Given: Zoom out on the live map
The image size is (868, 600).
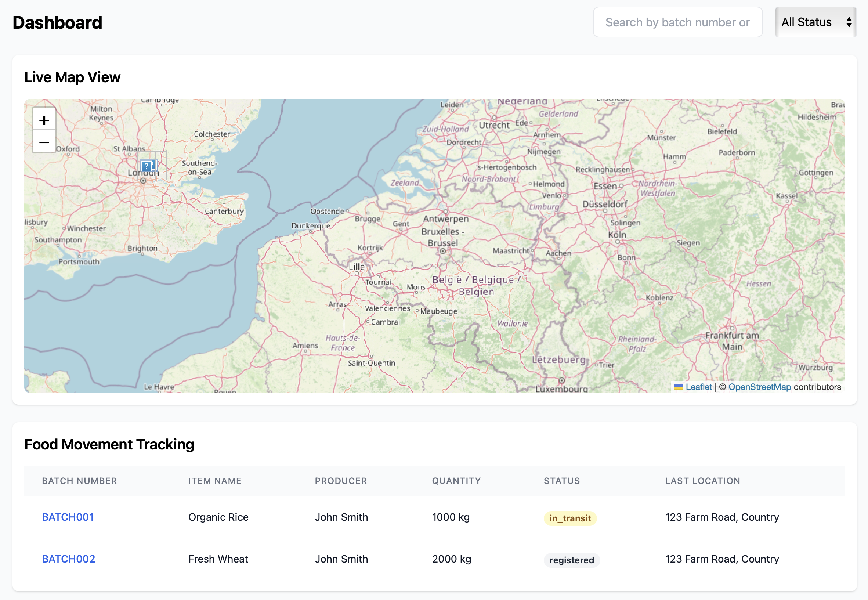Looking at the screenshot, I should click(x=44, y=142).
